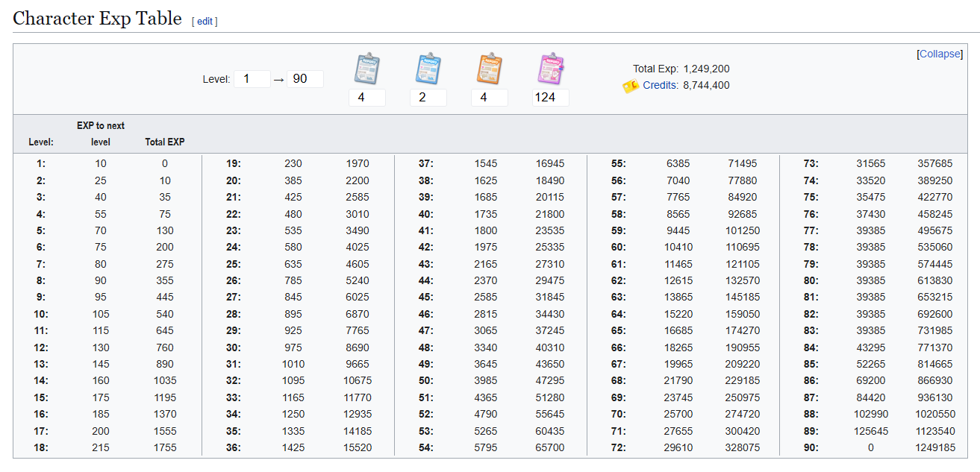Viewport: 980px width, 472px height.
Task: Click EXP value 31565 for level 73
Action: 871,163
